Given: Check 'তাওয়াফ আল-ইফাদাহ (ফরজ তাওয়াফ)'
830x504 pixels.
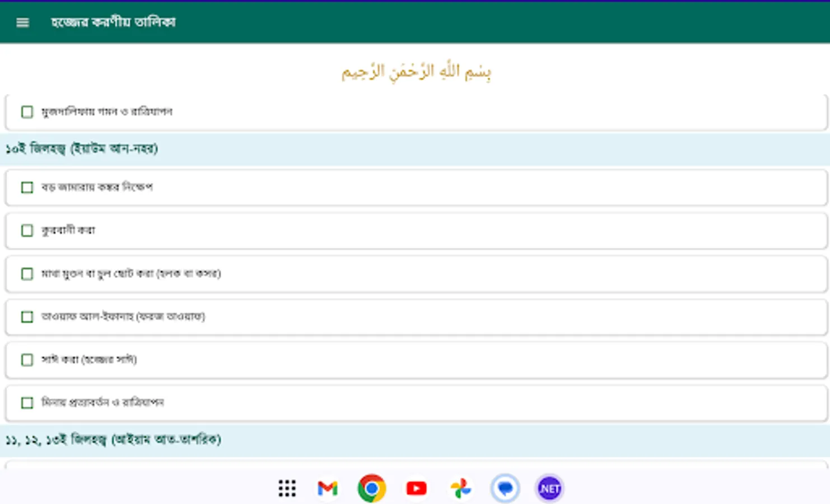Looking at the screenshot, I should pyautogui.click(x=27, y=317).
